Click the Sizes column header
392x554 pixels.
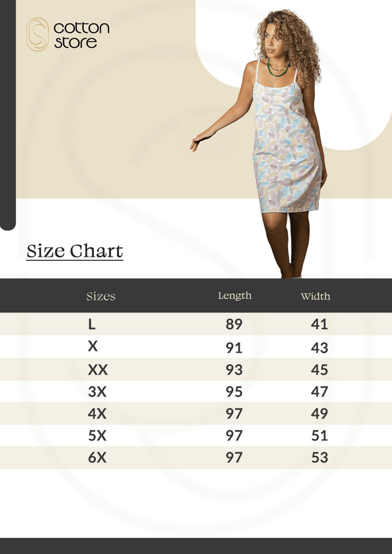tap(101, 296)
